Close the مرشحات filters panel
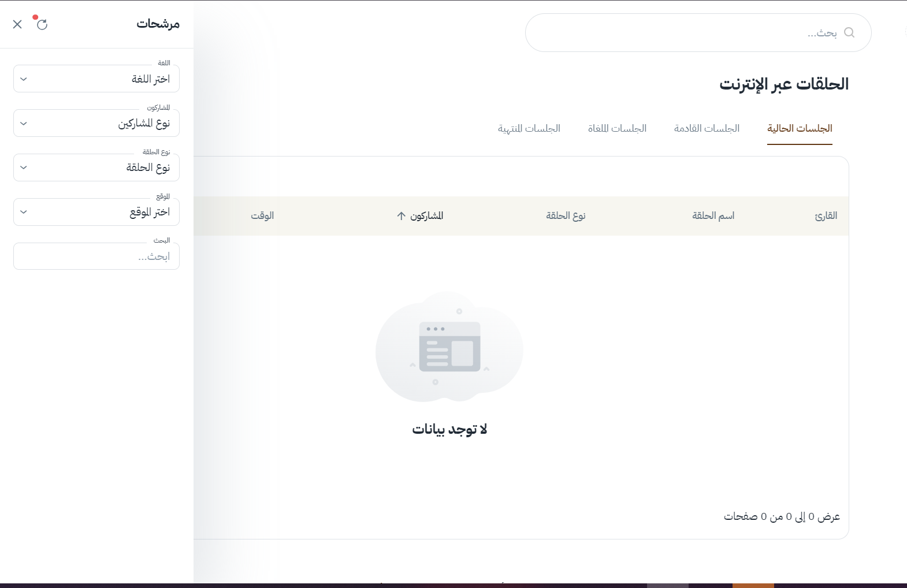 (17, 24)
